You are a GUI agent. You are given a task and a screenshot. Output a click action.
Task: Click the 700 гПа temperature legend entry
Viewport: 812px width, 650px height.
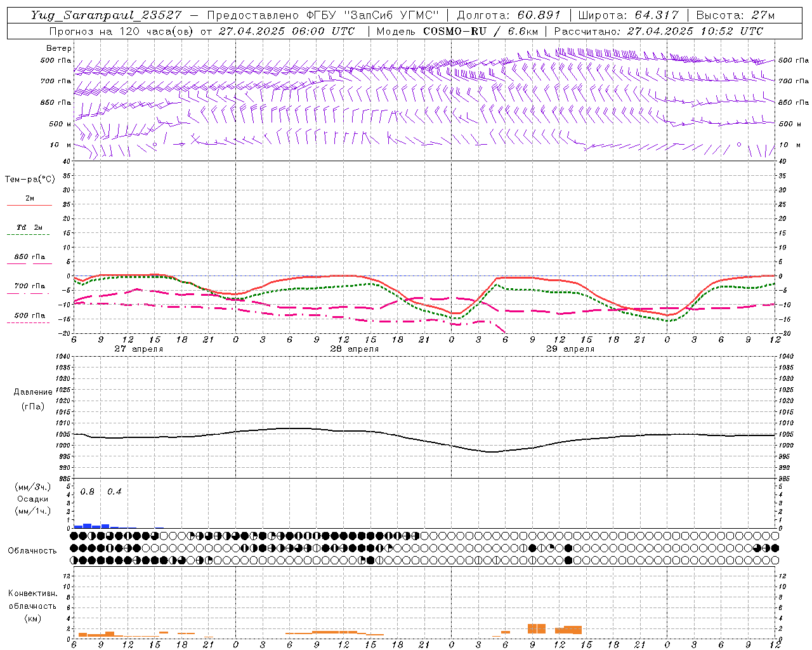point(29,286)
